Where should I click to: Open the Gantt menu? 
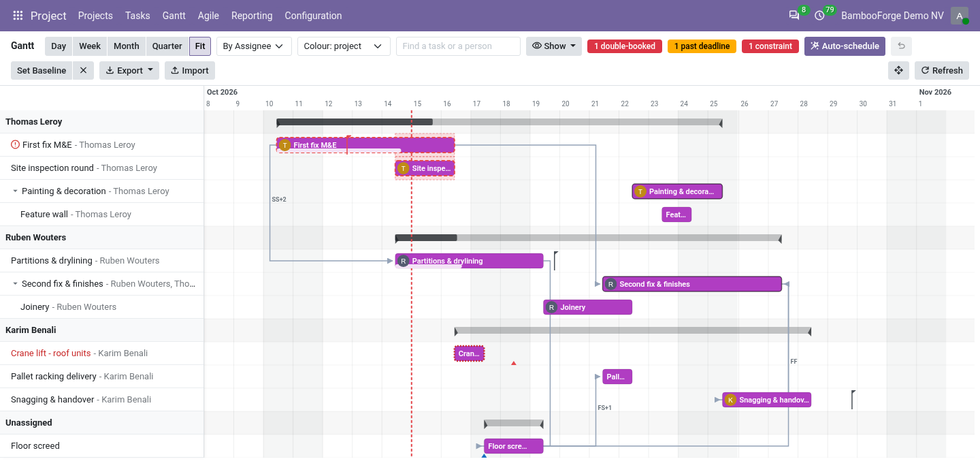(174, 16)
